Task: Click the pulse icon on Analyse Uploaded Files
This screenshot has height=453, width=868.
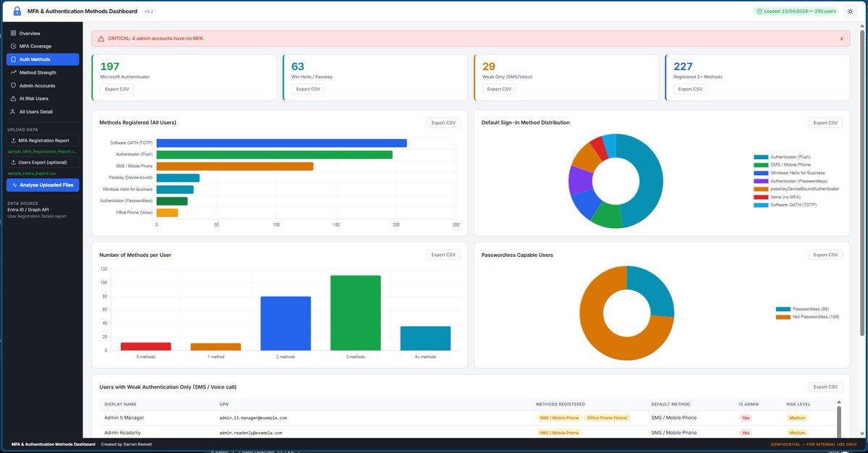Action: [14, 185]
